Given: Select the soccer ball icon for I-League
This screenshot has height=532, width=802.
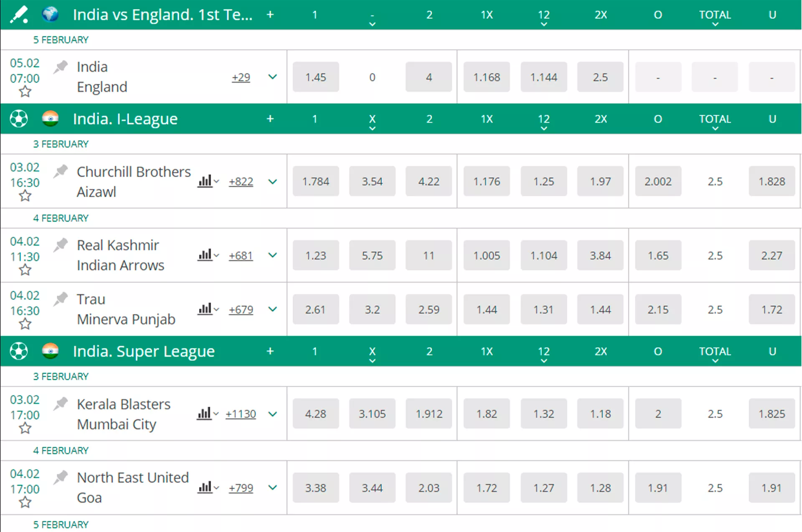Looking at the screenshot, I should pyautogui.click(x=18, y=119).
